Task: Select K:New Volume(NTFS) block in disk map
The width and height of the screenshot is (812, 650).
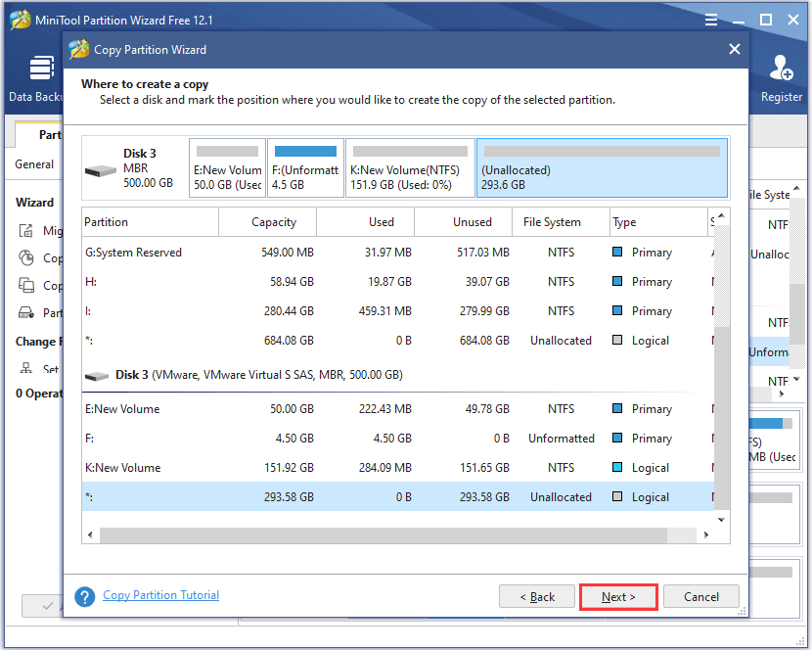Action: tap(410, 168)
